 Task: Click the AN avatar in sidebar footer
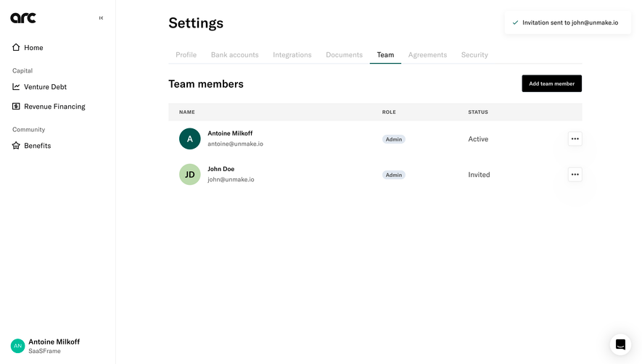(17, 346)
